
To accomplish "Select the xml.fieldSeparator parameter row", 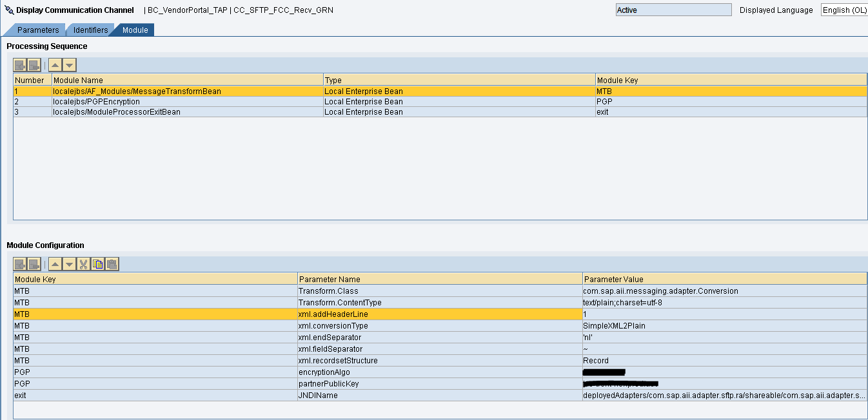I will click(329, 349).
